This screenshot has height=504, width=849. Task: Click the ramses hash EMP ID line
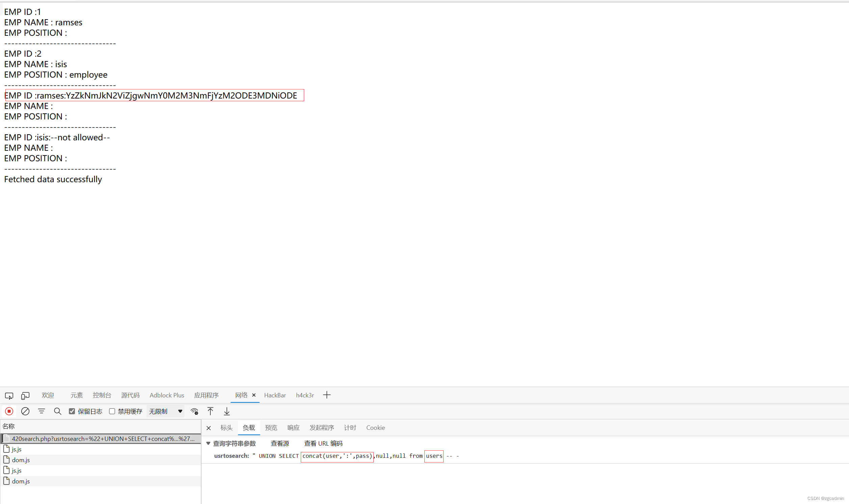tap(151, 95)
